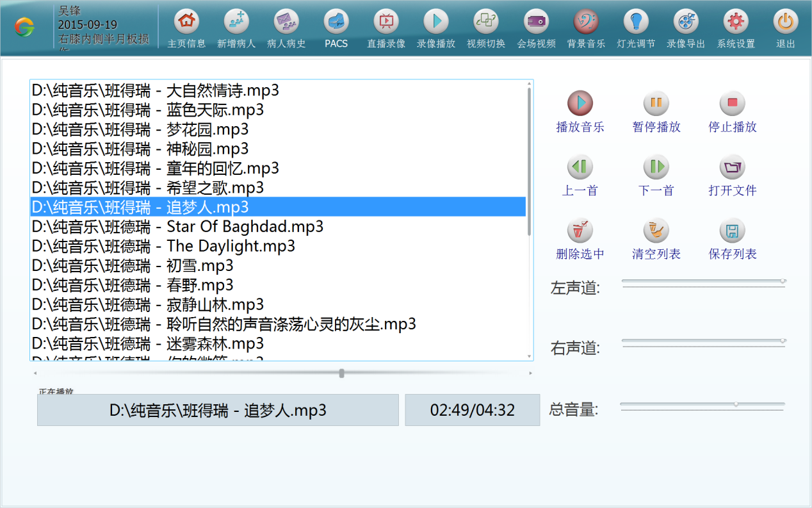
Task: Skip to next track with 下一首
Action: (656, 167)
